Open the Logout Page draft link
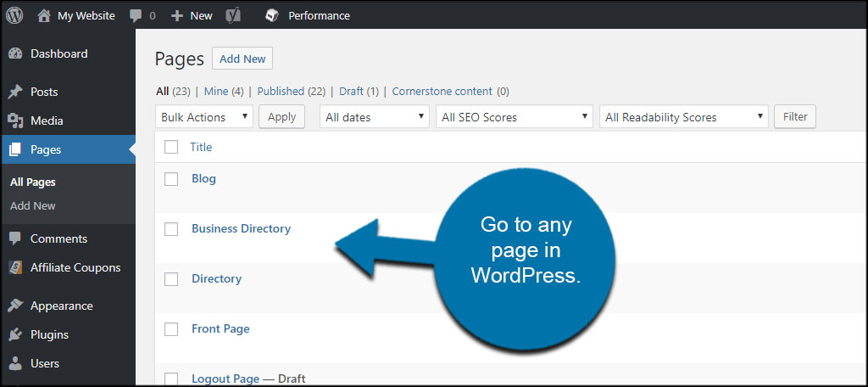 225,379
